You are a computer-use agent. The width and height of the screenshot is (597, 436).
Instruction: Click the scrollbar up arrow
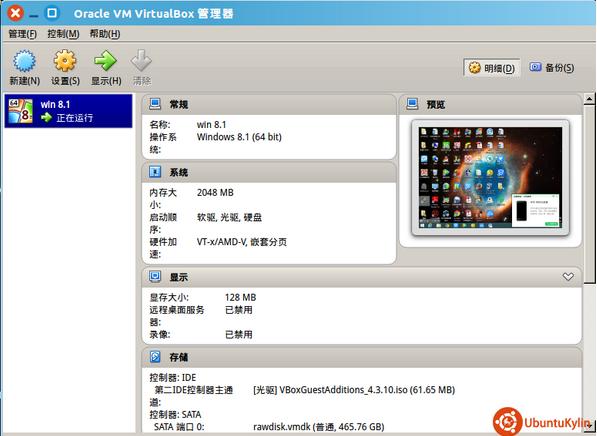click(589, 99)
